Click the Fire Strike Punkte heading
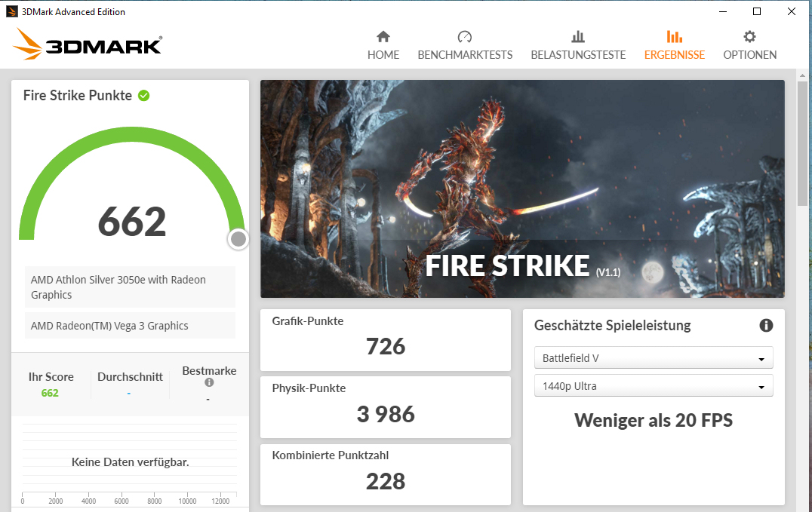Screen dimensions: 812x512 coord(78,95)
